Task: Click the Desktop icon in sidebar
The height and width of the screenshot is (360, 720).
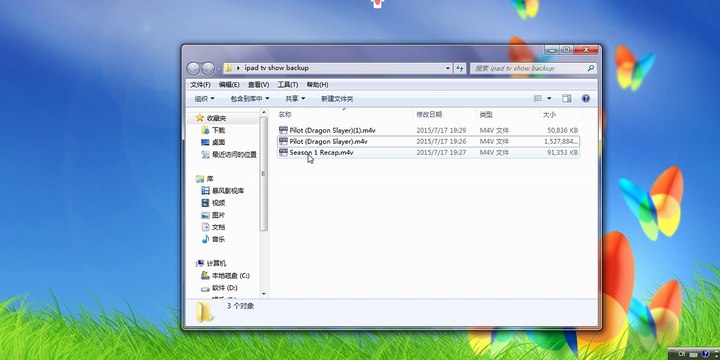Action: point(205,142)
